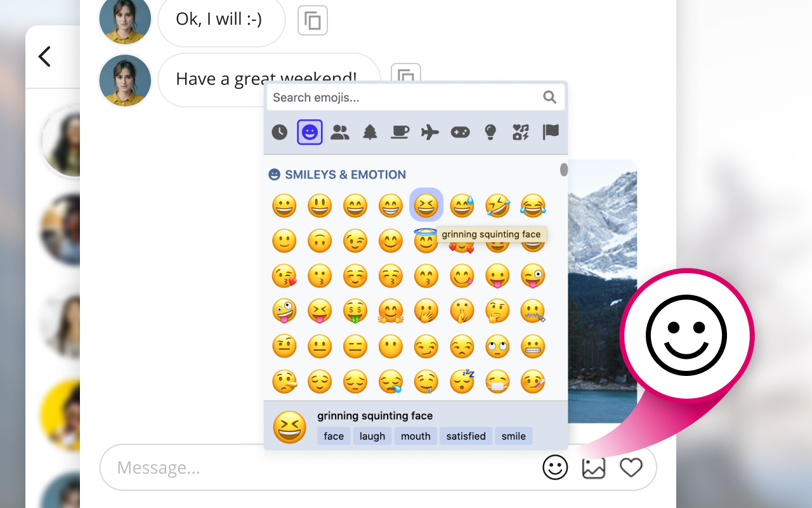Insert the grinning face emoji
The width and height of the screenshot is (812, 508).
pos(284,206)
